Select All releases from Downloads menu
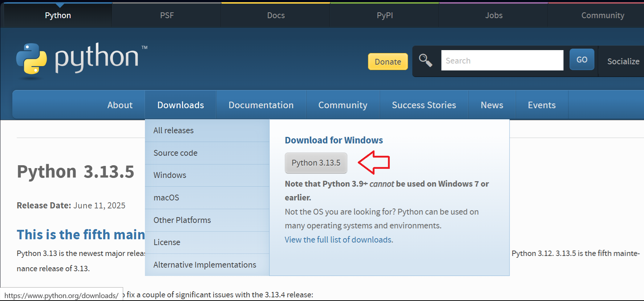Viewport: 644px width, 301px height. click(x=174, y=131)
